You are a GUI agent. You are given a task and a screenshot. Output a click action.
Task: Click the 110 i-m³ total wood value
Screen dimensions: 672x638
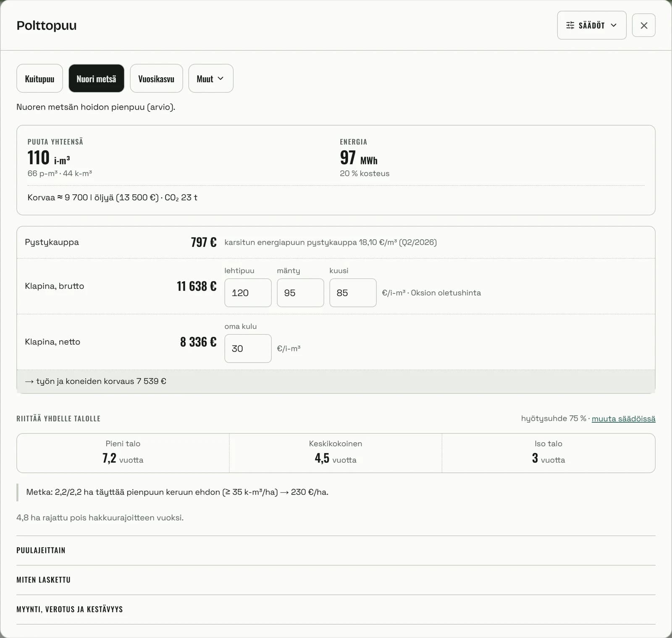[x=49, y=158]
